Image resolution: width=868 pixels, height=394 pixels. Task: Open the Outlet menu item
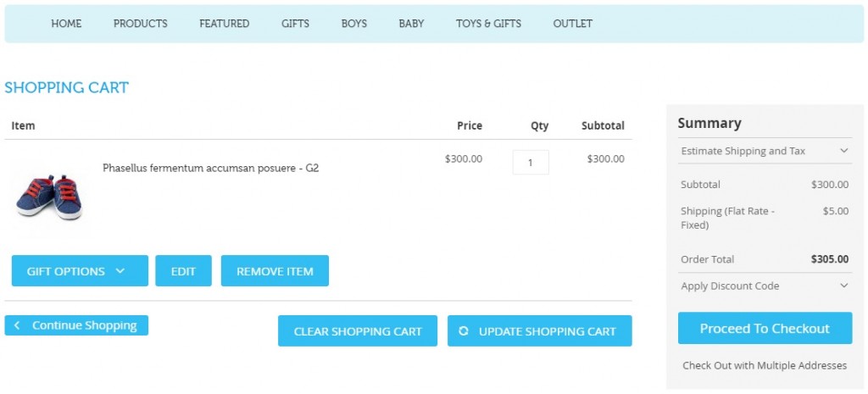[573, 24]
